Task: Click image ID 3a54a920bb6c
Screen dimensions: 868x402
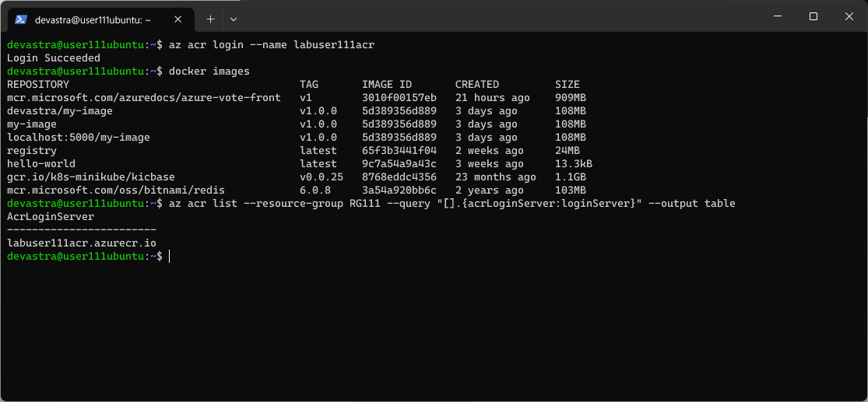Action: (x=399, y=191)
